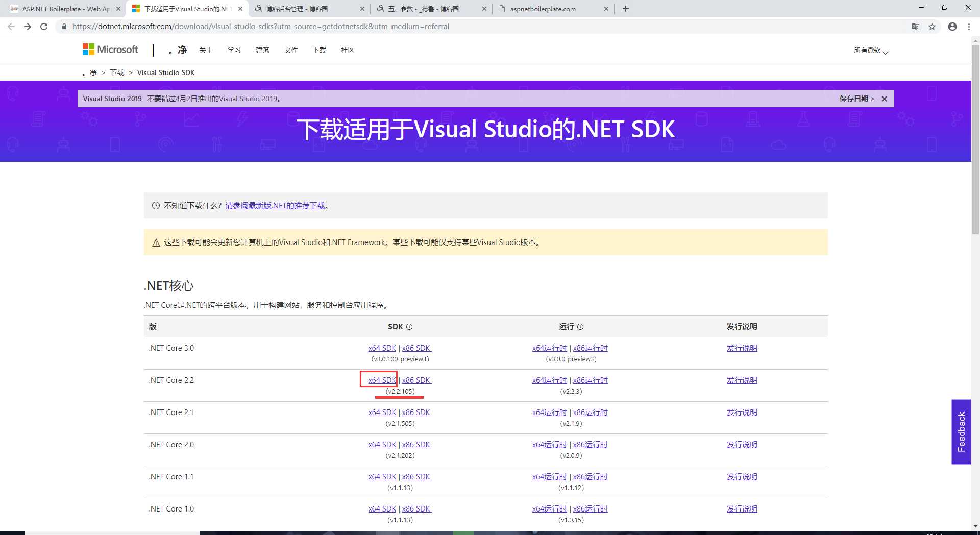The image size is (980, 535).
Task: Dismiss the Visual Studio 2019 banner
Action: (885, 99)
